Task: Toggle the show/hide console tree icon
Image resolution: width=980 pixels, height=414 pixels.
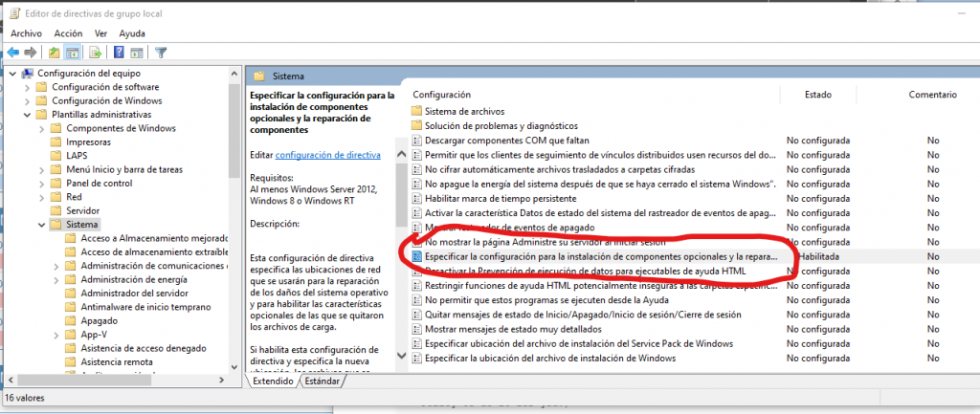Action: [73, 52]
